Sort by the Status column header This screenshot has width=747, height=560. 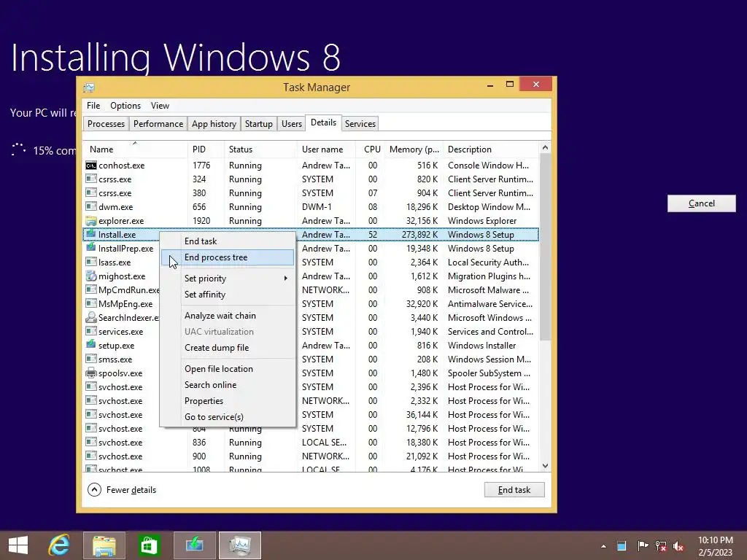point(260,149)
